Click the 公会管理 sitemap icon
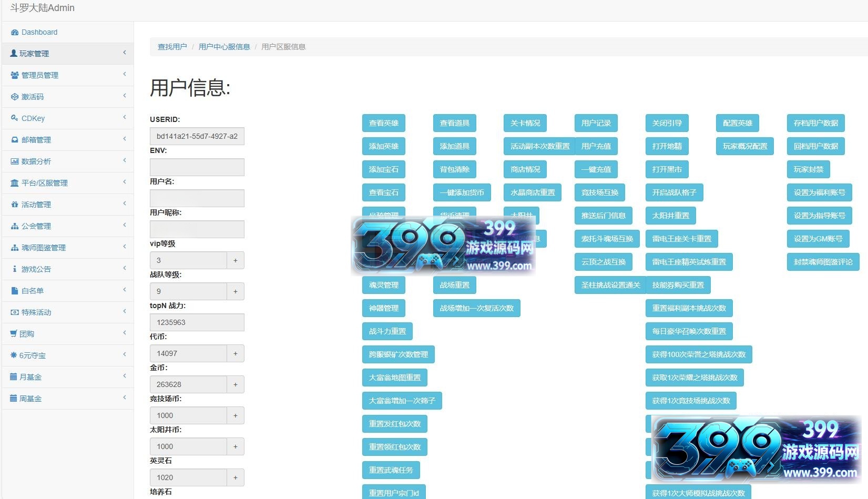The width and height of the screenshot is (868, 499). pyautogui.click(x=15, y=226)
